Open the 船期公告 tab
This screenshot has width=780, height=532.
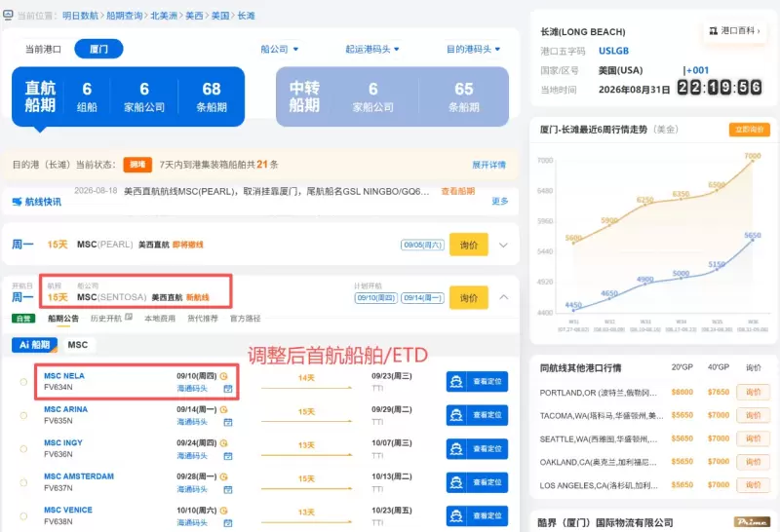coord(63,319)
